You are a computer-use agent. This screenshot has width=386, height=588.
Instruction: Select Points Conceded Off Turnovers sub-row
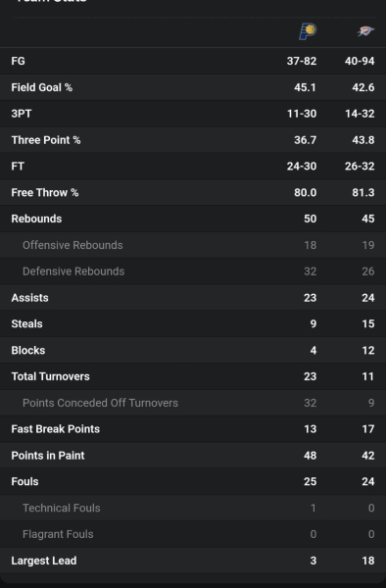tap(193, 403)
